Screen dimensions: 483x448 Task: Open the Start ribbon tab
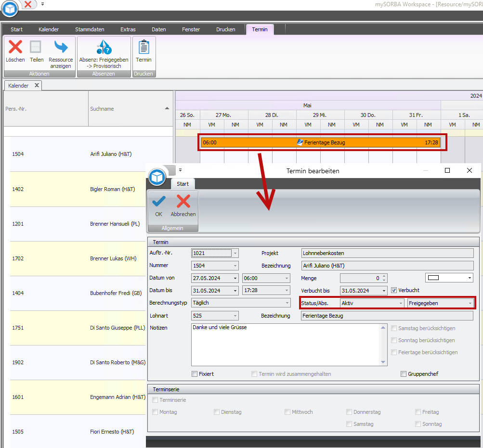17,29
